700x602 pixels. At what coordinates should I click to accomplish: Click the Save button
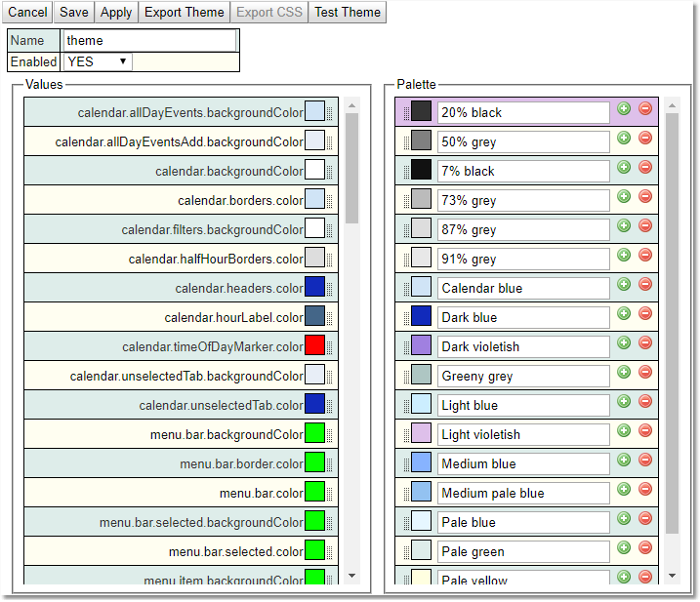73,13
